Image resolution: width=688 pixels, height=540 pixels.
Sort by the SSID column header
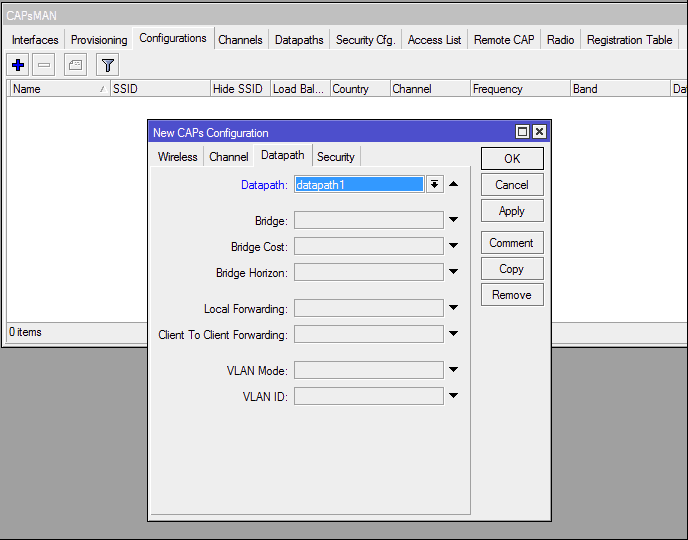[x=158, y=89]
